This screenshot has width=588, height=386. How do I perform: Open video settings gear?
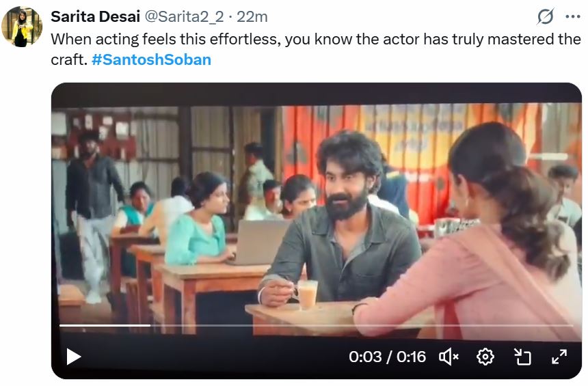(x=485, y=356)
